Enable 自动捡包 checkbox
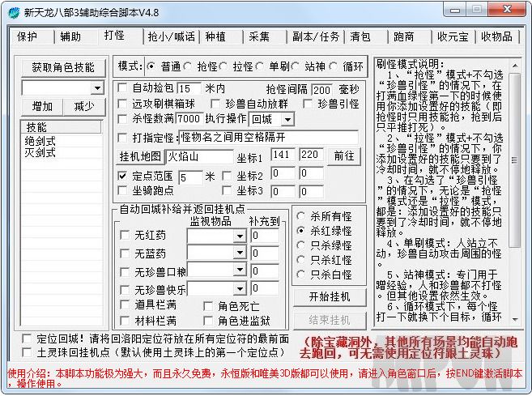This screenshot has width=532, height=396. pyautogui.click(x=122, y=88)
